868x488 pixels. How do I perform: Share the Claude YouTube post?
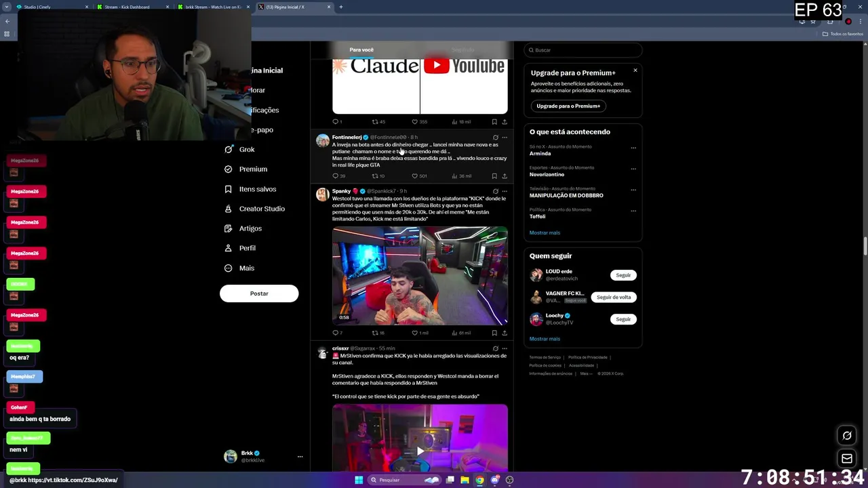pos(504,122)
